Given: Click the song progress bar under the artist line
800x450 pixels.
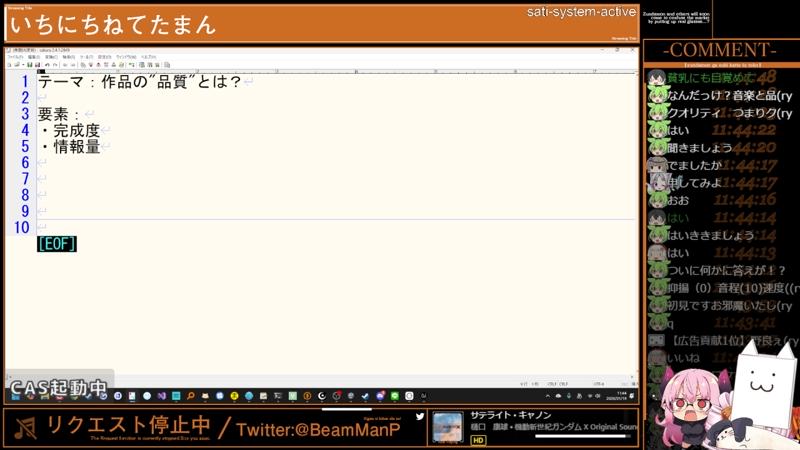Looking at the screenshot, I should pos(583,436).
